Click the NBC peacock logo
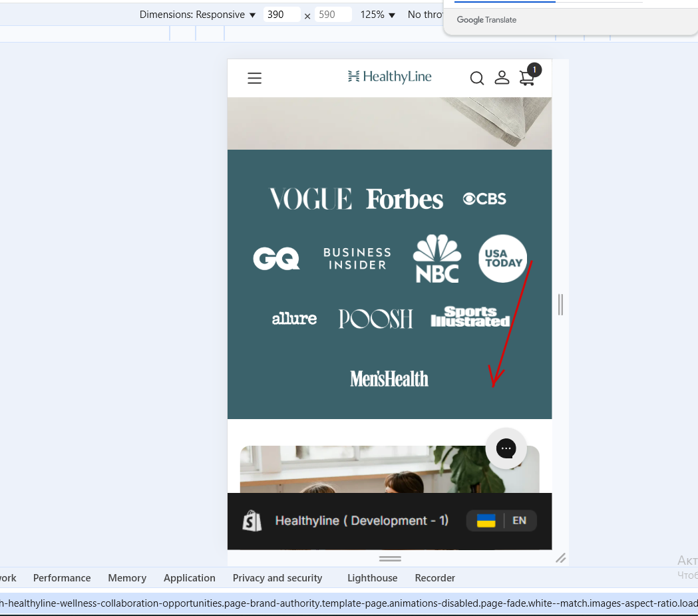The height and width of the screenshot is (616, 698). [436, 259]
